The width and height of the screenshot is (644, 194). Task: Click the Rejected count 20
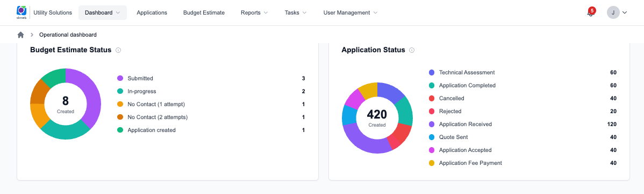[x=613, y=111]
